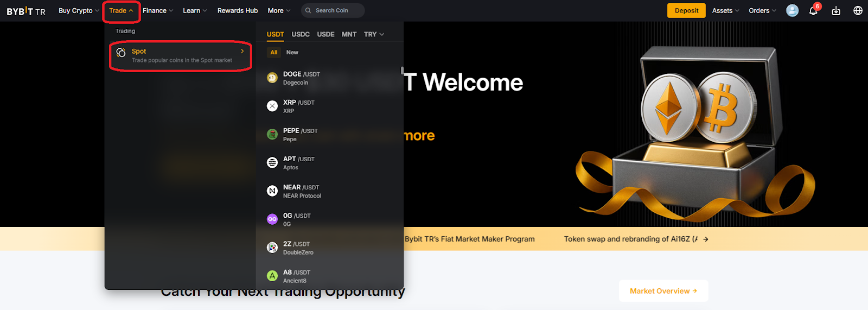
Task: Select the 0G /USDT pair
Action: [x=330, y=219]
